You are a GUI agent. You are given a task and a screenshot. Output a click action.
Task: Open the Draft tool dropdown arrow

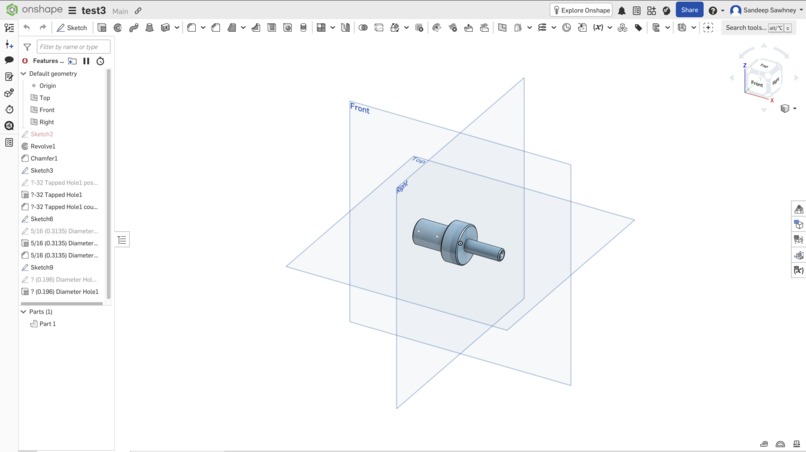[x=243, y=28]
